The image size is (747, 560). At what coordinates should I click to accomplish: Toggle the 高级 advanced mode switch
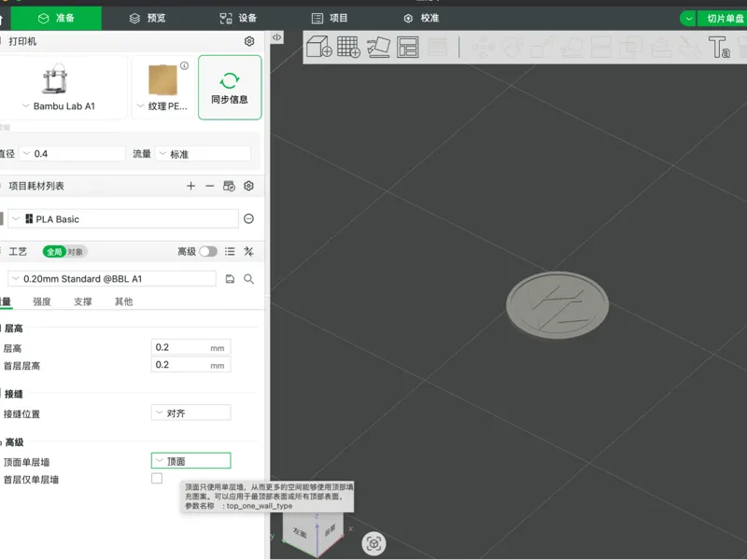tap(208, 251)
